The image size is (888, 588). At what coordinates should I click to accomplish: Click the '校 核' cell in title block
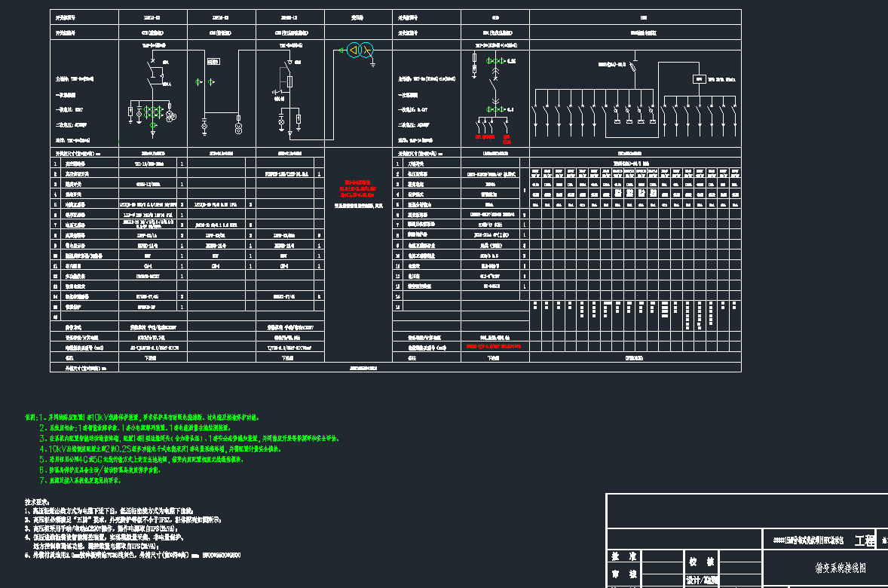(700, 562)
